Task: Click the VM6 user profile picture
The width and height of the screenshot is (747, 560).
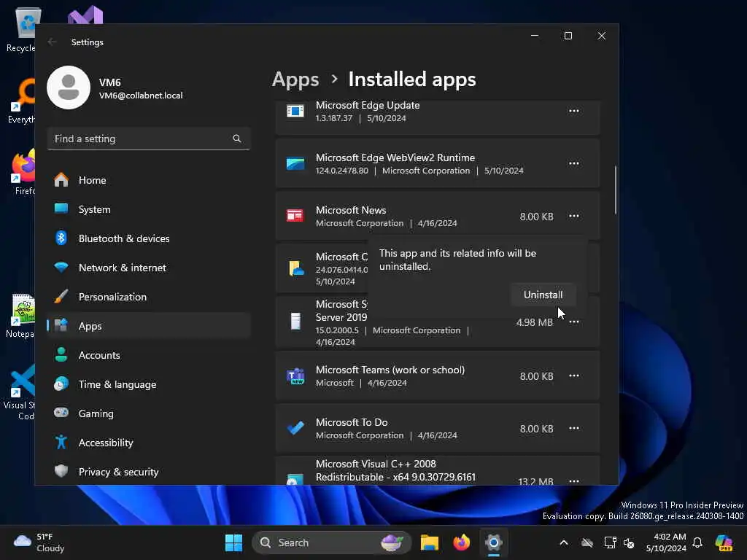Action: pyautogui.click(x=69, y=87)
